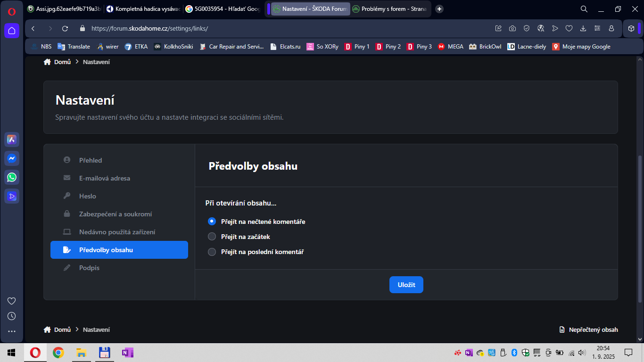This screenshot has height=362, width=644.
Task: Open the Nepřečtený obsah link
Action: tap(588, 329)
